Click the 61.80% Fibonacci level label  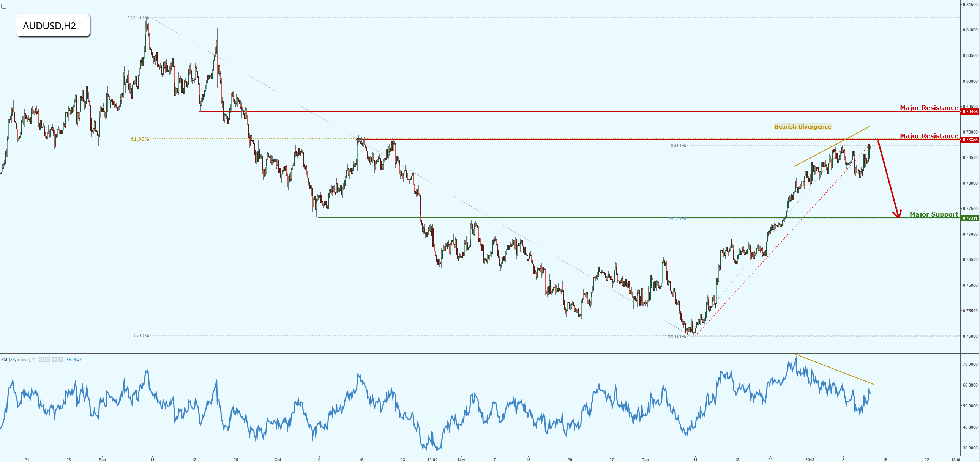pos(140,139)
